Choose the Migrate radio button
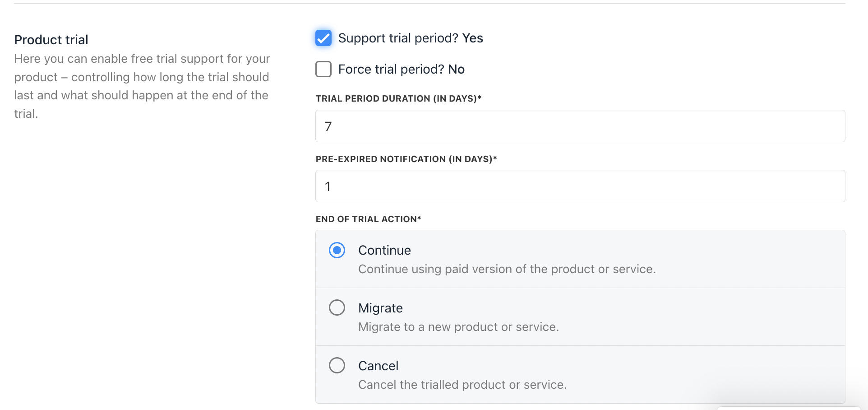Image resolution: width=868 pixels, height=410 pixels. click(337, 308)
